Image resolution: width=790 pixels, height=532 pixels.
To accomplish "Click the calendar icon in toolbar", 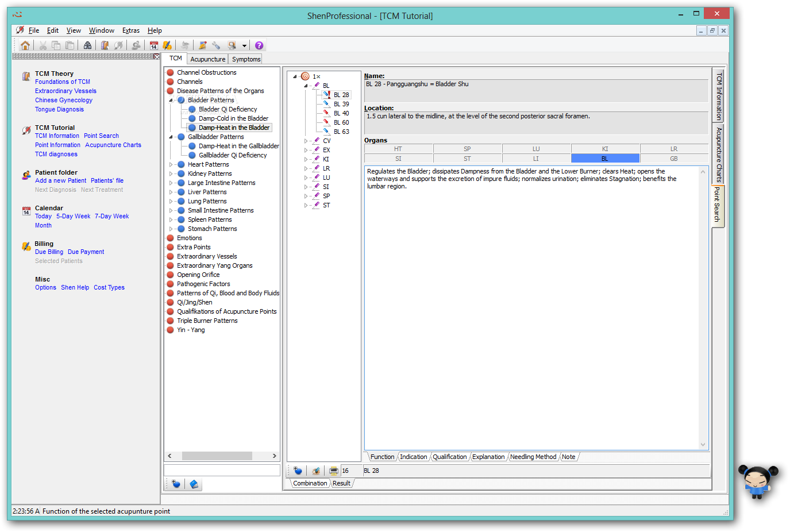I will coord(153,45).
